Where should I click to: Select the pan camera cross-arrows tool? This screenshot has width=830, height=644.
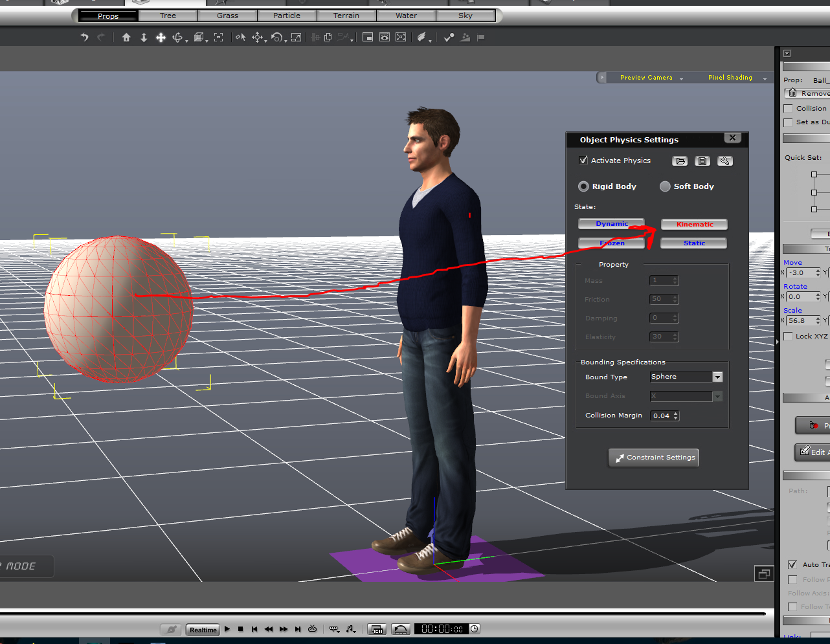pos(161,38)
